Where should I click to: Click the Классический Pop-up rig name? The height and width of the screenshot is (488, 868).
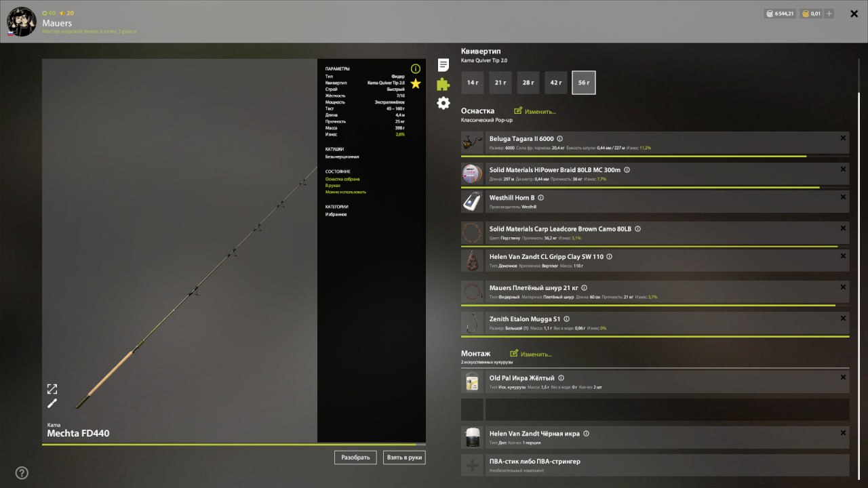pyautogui.click(x=487, y=120)
